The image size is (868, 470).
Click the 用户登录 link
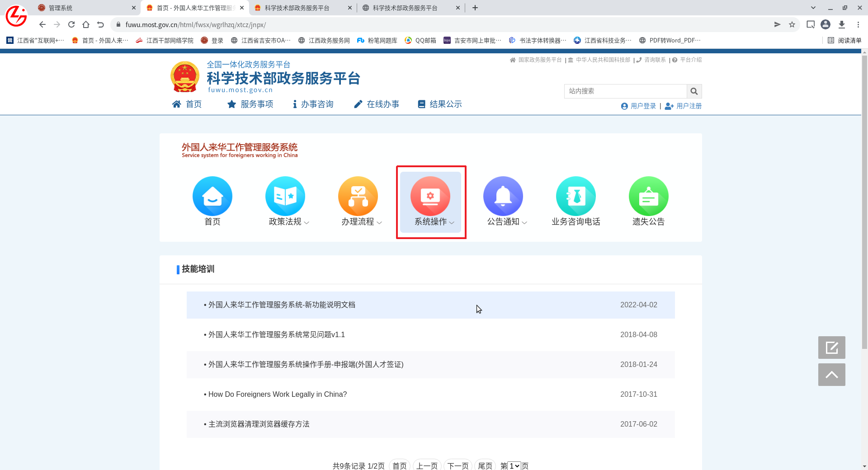pos(638,106)
